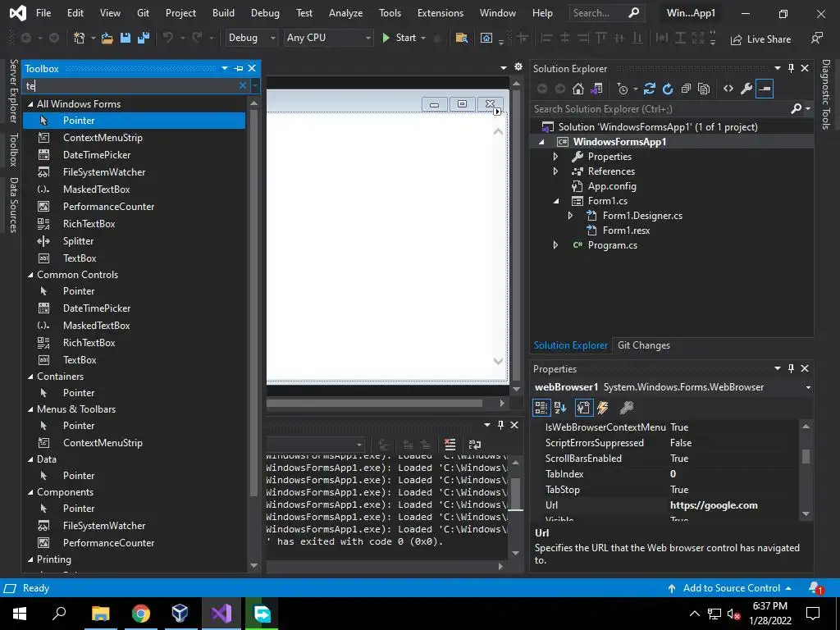Open the Build menu
Viewport: 840px width, 630px height.
click(223, 13)
